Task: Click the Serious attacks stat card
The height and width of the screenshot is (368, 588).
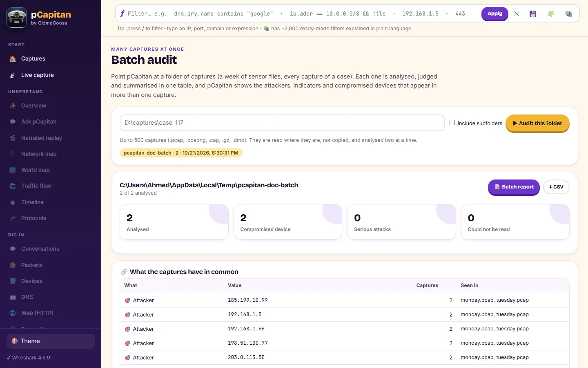Action: [x=401, y=222]
